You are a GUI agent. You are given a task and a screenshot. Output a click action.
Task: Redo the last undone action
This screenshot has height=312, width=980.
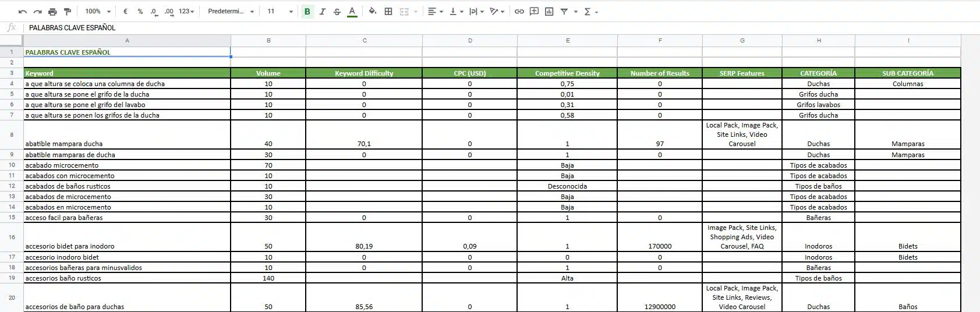pos(38,12)
